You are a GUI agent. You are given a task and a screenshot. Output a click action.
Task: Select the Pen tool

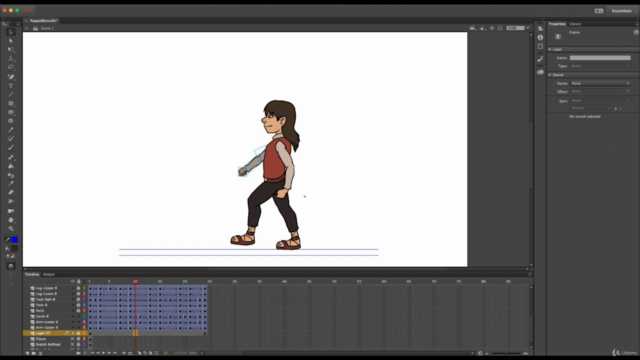[11, 77]
